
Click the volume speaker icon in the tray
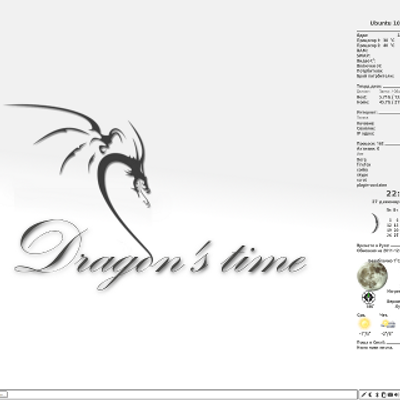tap(396, 395)
